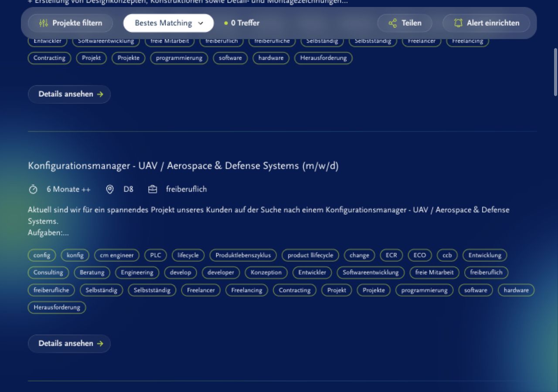Select Freelancing tag in Konfigurationsmanager listing
The height and width of the screenshot is (392, 558).
pyautogui.click(x=247, y=290)
